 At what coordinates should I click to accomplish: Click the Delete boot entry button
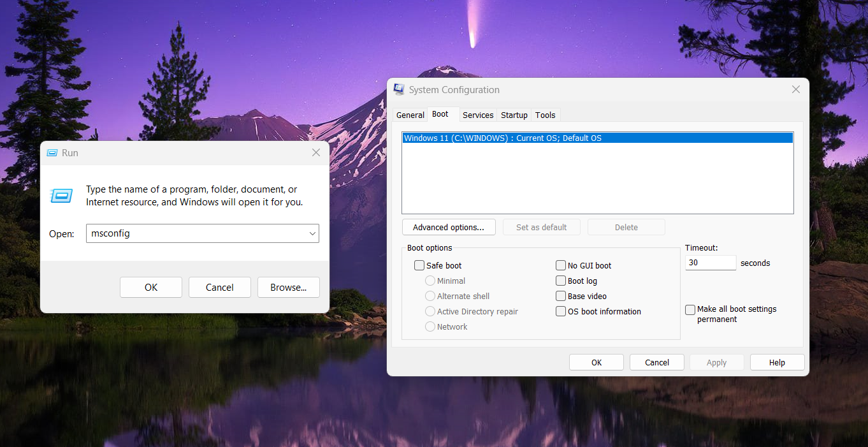pos(626,227)
